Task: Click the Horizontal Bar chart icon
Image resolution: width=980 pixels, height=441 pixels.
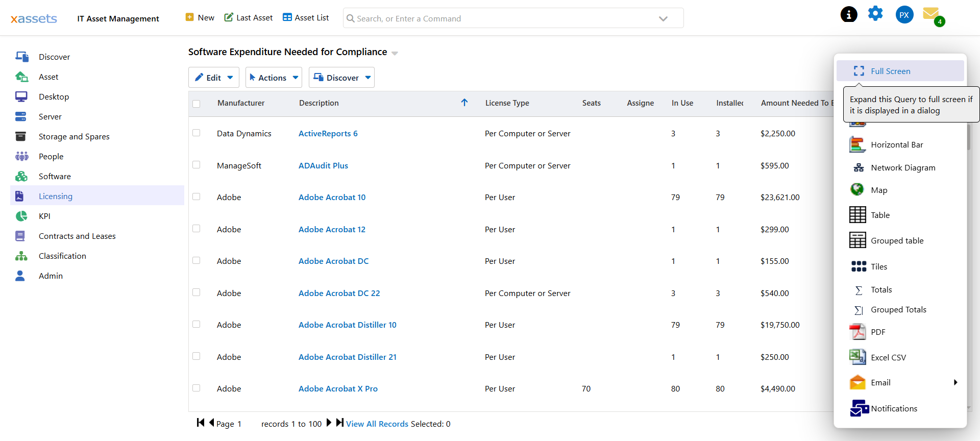Action: (857, 144)
